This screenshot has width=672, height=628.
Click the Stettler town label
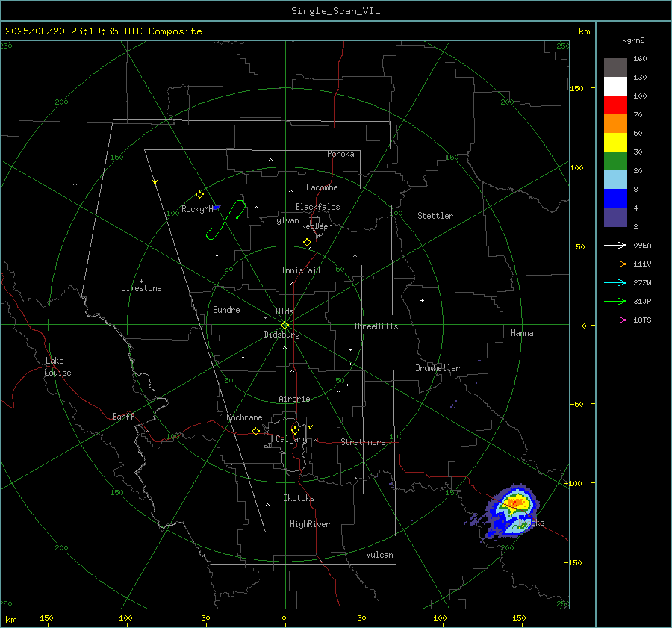435,216
